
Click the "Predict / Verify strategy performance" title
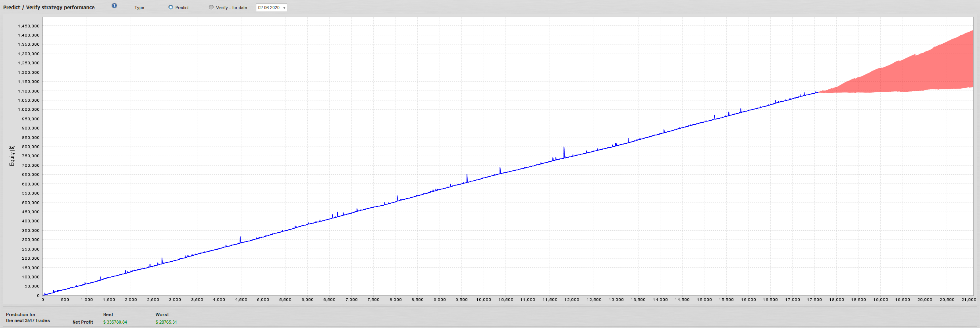(x=49, y=7)
